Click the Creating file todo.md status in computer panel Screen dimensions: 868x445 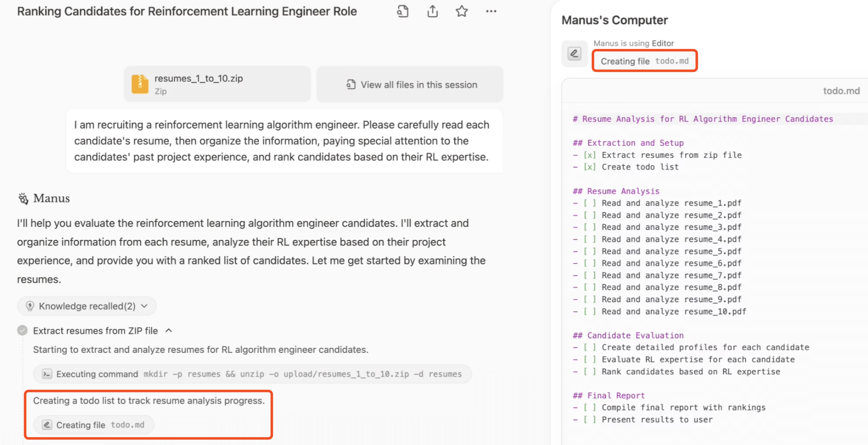point(645,61)
